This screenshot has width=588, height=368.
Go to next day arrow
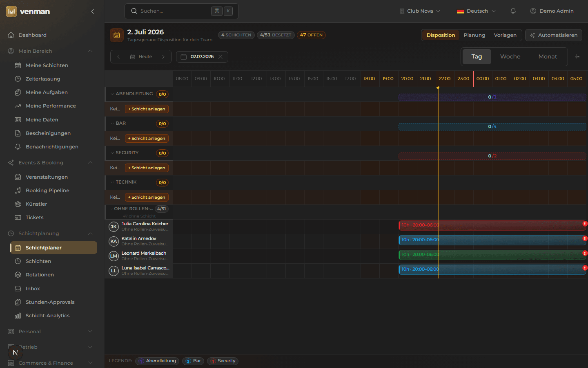pyautogui.click(x=163, y=57)
